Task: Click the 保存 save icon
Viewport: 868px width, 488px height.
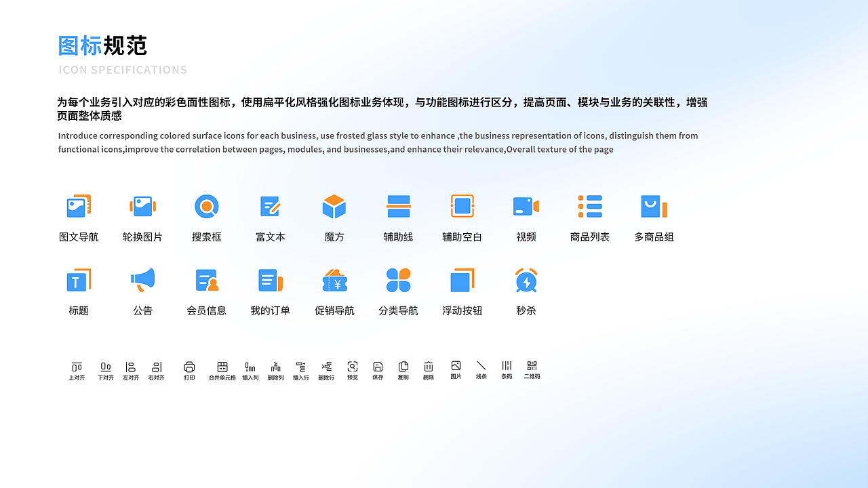Action: (x=378, y=366)
